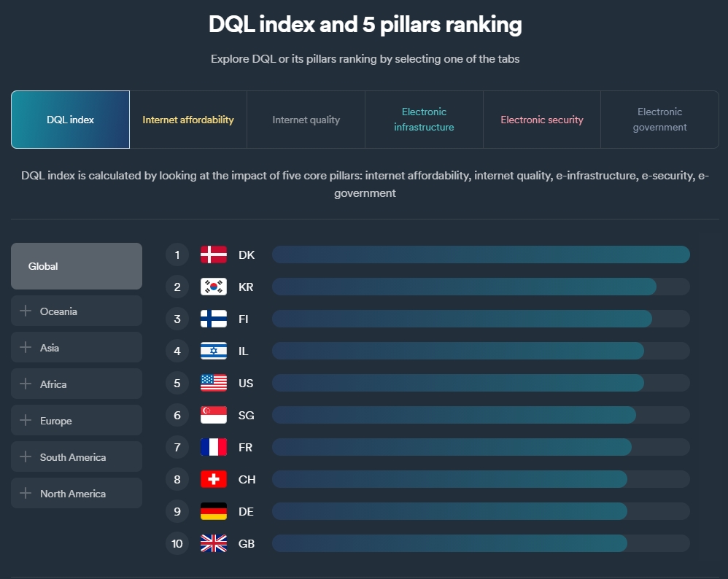Switch to the Internet affordability tab

coord(188,120)
